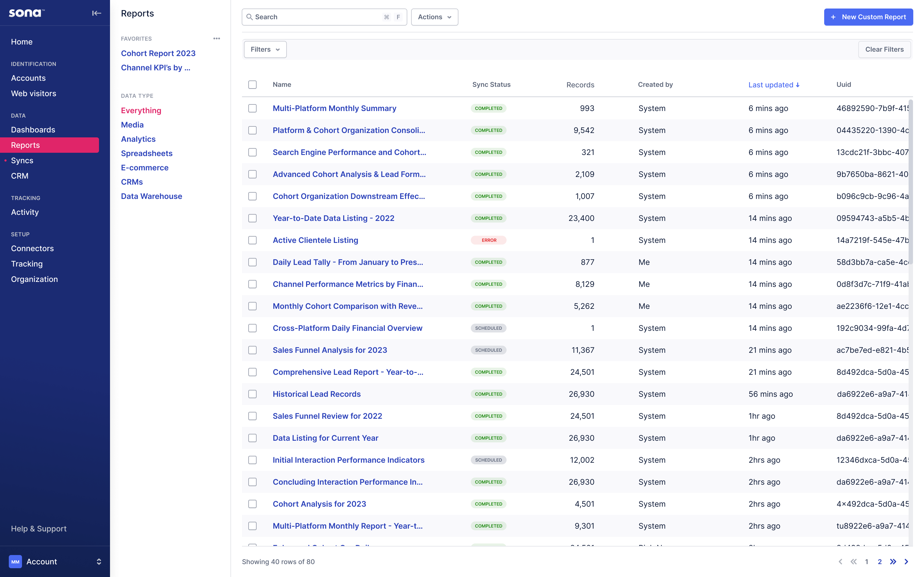This screenshot has width=924, height=577.
Task: Go to the last page with double-chevron icon
Action: (893, 561)
